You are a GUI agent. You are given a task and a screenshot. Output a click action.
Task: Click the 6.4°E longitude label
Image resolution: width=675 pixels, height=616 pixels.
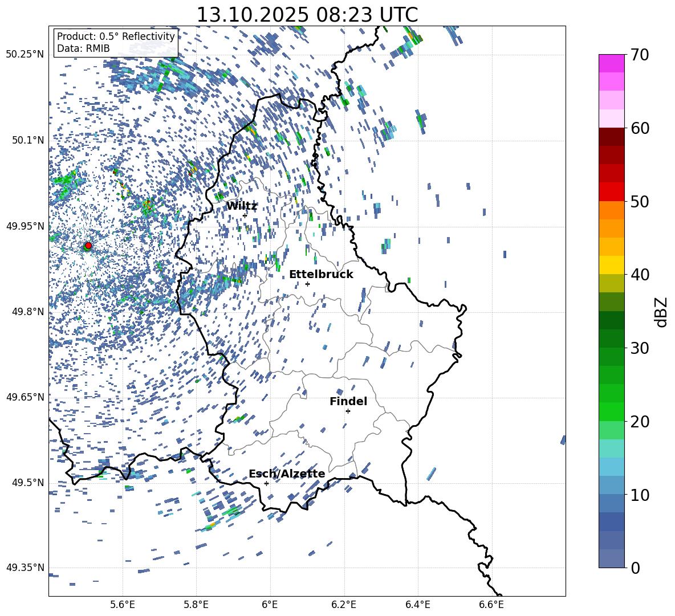417,605
